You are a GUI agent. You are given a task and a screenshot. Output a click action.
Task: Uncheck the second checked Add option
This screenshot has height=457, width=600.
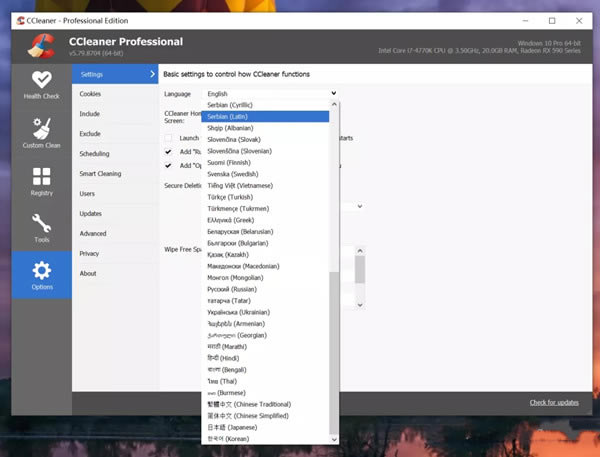click(x=169, y=165)
